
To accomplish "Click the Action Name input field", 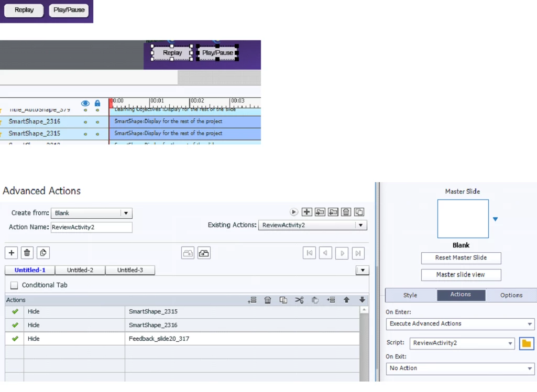I will tap(92, 228).
